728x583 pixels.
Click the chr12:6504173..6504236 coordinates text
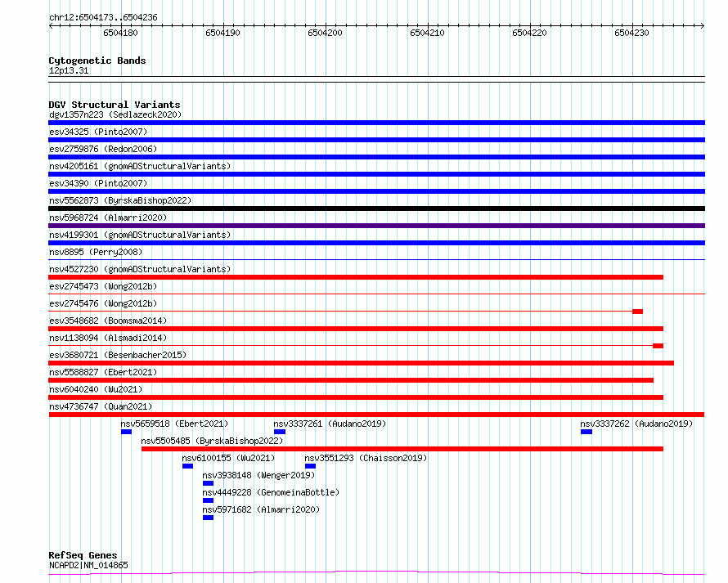[103, 18]
